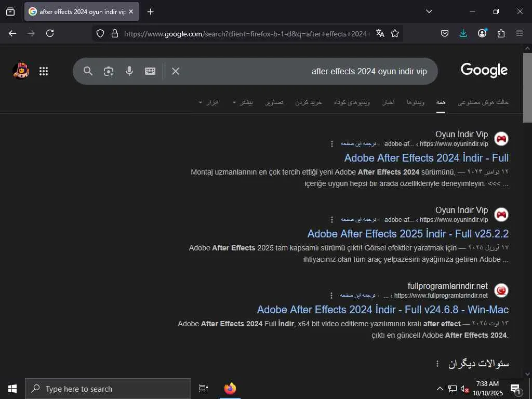Open Adobe After Effects 2025 İndir v25.2.2 result
Viewport: 532px width, 399px height.
click(x=408, y=234)
